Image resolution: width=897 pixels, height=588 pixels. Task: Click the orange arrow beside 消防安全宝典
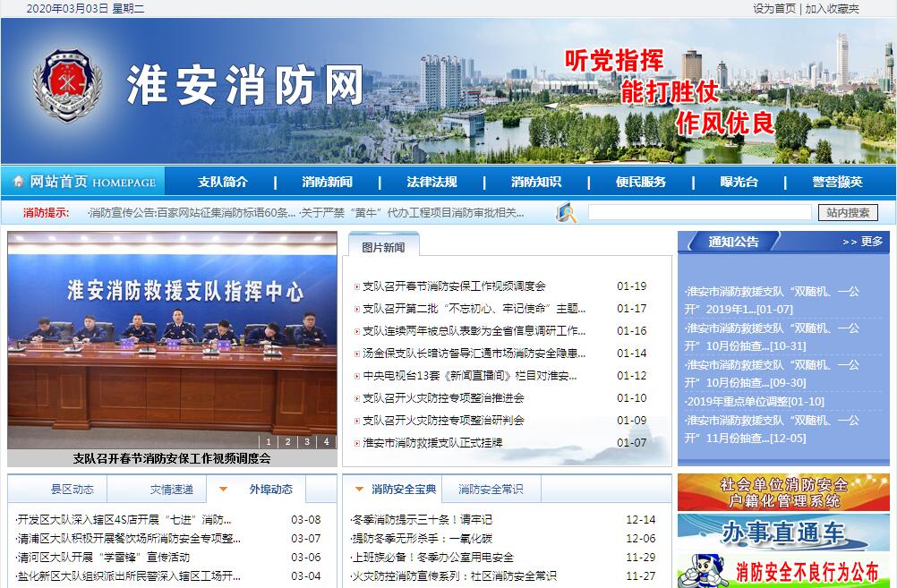(359, 490)
